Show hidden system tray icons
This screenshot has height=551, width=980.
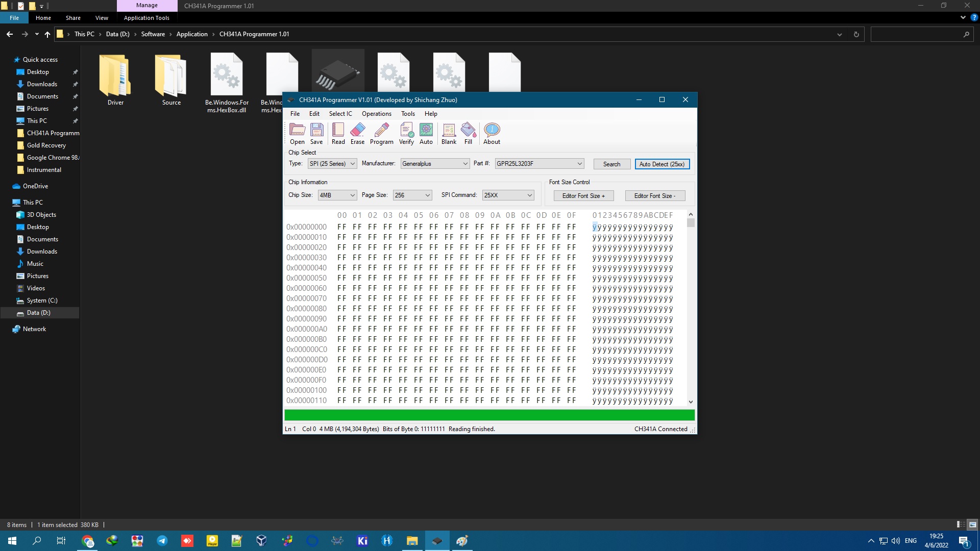coord(871,541)
